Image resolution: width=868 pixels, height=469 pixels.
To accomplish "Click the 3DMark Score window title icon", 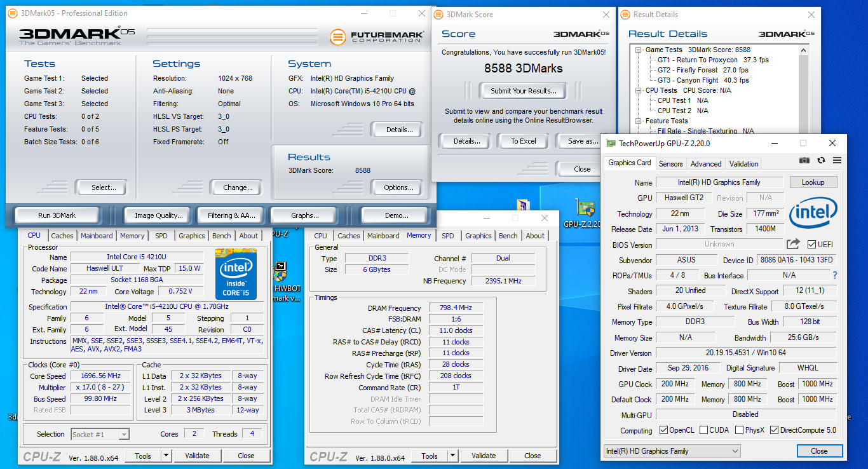I will click(439, 14).
